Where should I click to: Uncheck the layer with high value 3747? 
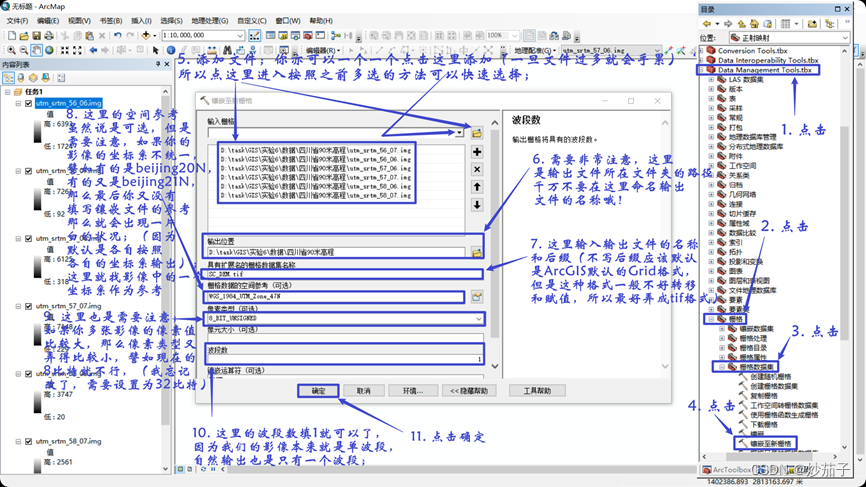click(x=29, y=374)
